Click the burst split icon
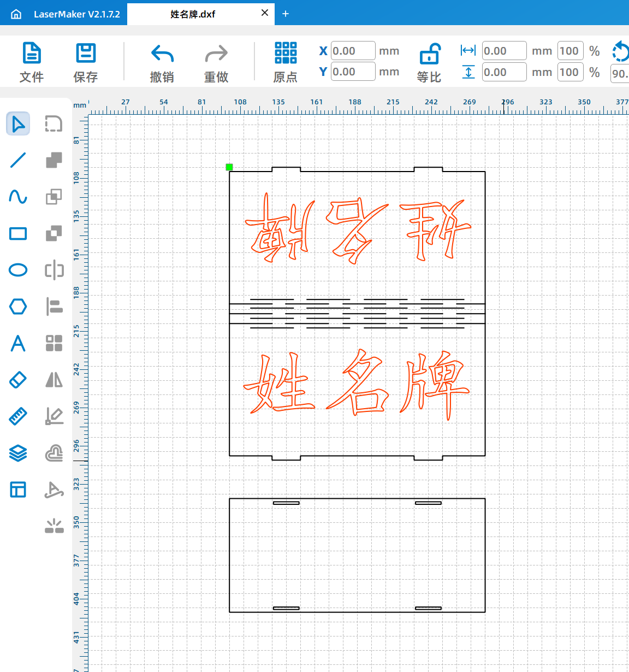Screen dimensions: 629x672 (54, 526)
